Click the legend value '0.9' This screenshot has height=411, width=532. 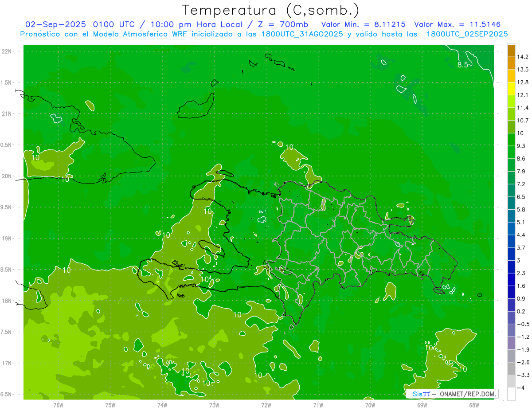(x=521, y=298)
